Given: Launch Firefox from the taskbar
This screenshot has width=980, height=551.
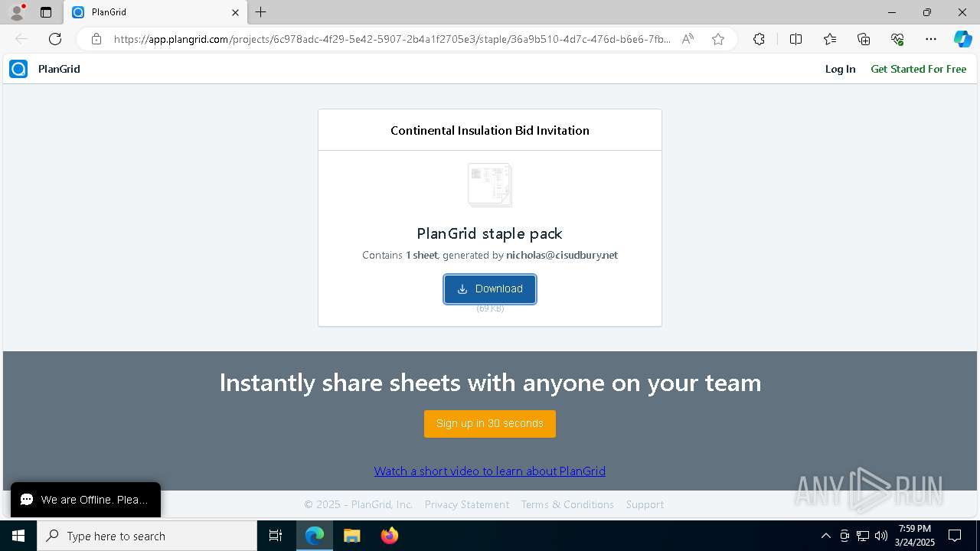Looking at the screenshot, I should (x=389, y=536).
